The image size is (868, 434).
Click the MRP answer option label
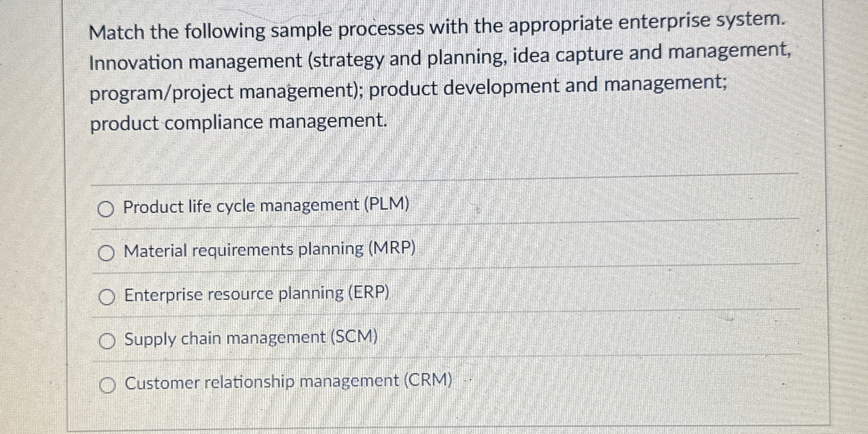(x=269, y=250)
